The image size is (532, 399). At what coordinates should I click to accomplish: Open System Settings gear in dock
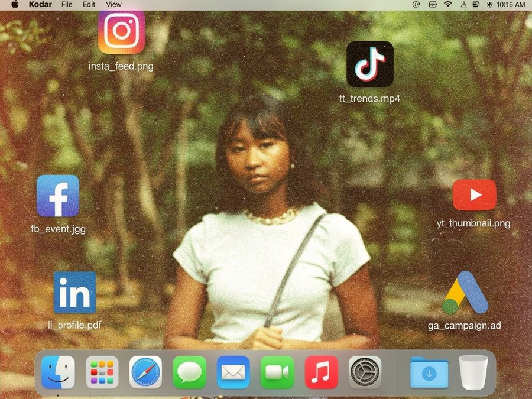coord(365,372)
